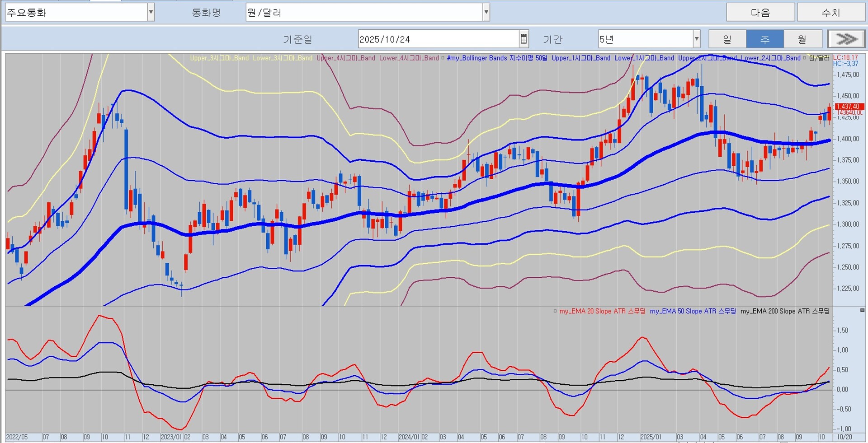
Task: Click the 10/20 date label at the axis end
Action: [844, 437]
